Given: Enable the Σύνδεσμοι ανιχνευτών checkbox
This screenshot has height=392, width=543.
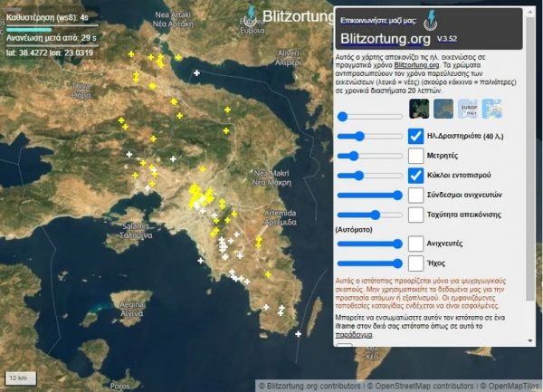Looking at the screenshot, I should click(x=415, y=195).
